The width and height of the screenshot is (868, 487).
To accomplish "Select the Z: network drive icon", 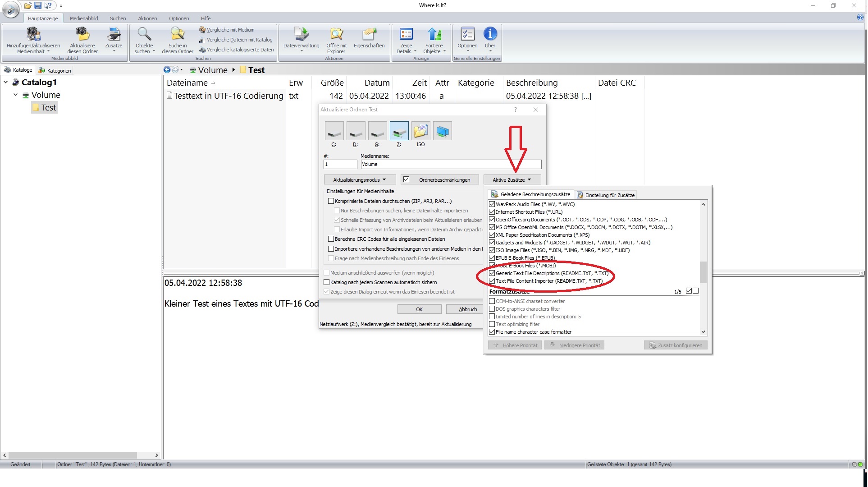I will click(x=399, y=131).
